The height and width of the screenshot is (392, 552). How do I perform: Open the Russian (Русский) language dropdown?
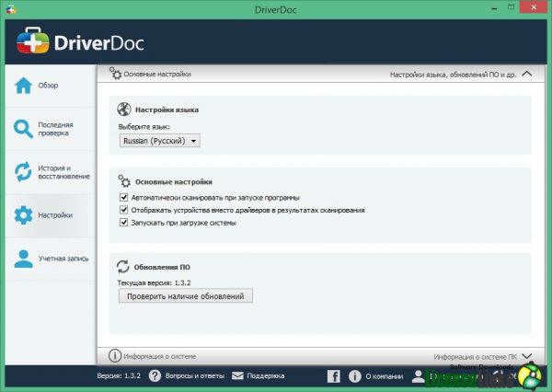160,141
